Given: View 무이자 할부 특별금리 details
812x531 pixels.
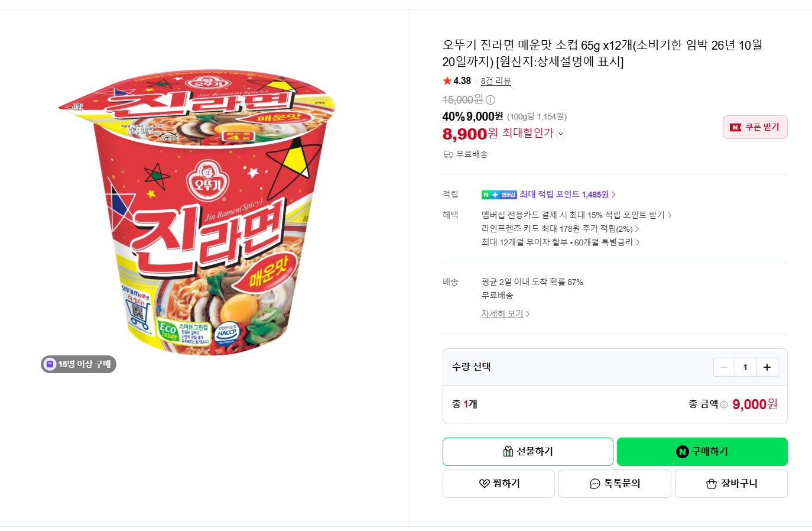Looking at the screenshot, I should 561,242.
